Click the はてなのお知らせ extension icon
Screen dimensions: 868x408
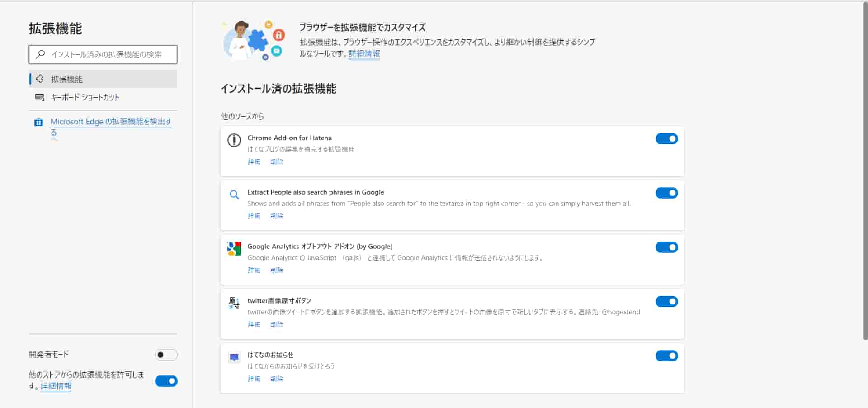click(x=234, y=357)
